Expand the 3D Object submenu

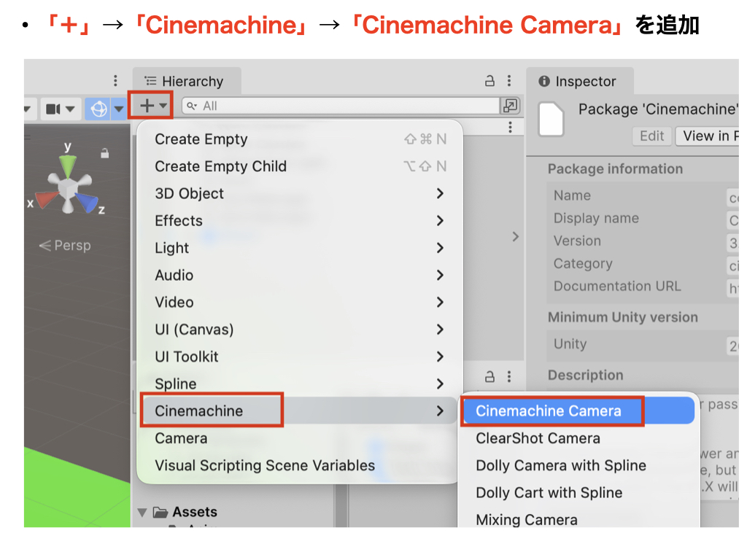[300, 193]
